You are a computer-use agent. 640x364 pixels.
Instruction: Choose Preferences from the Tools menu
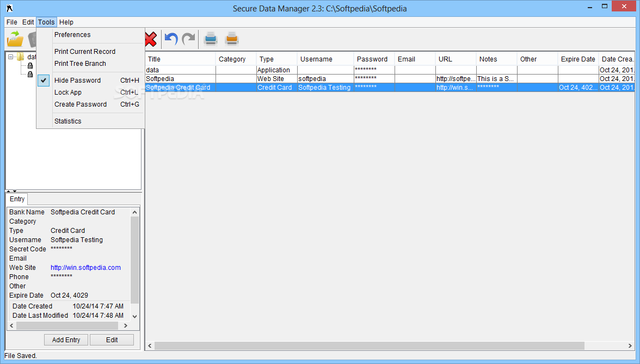click(x=90, y=35)
